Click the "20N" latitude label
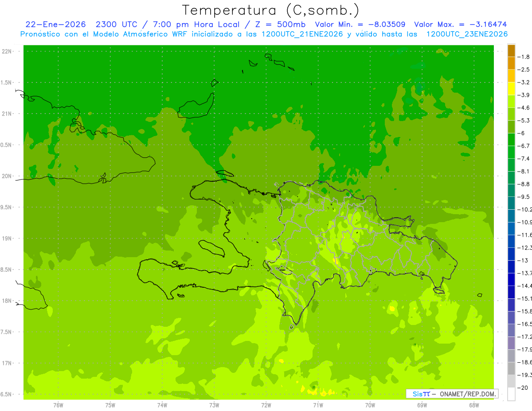This screenshot has width=532, height=411. point(7,176)
